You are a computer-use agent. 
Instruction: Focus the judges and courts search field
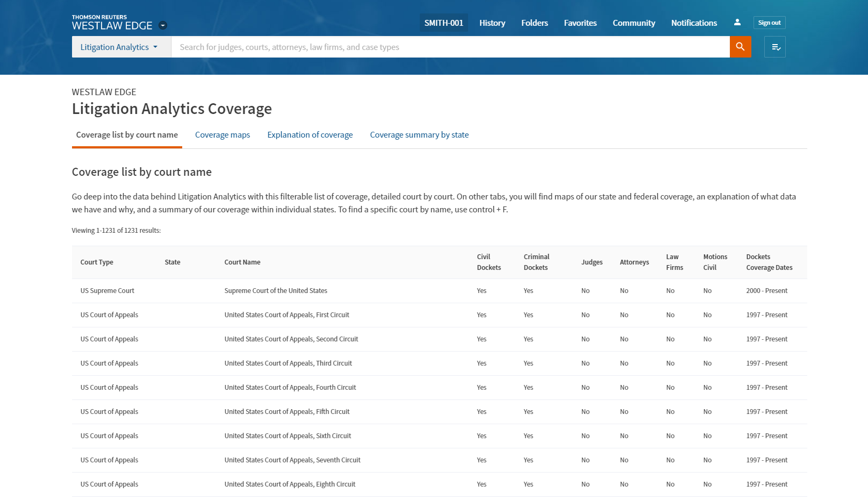pyautogui.click(x=450, y=47)
